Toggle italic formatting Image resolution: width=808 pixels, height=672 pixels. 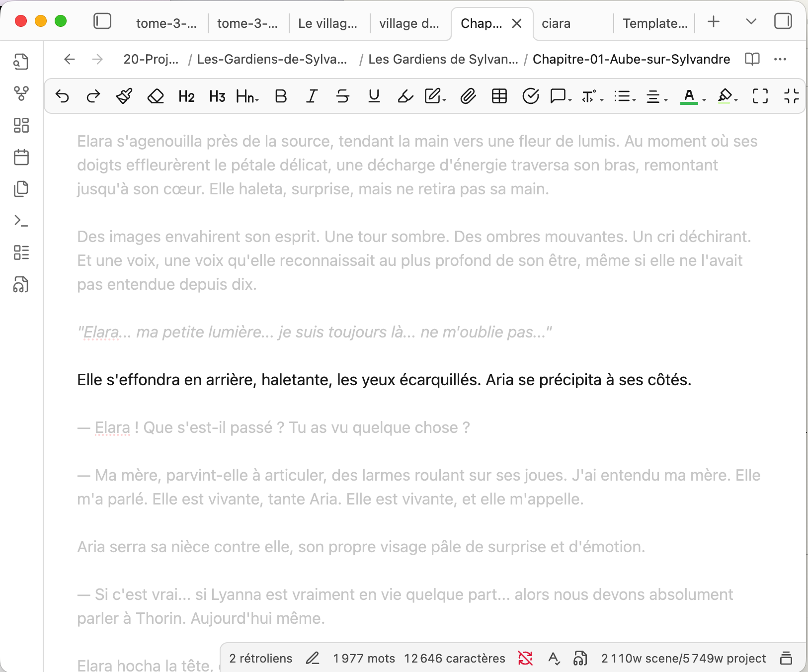312,96
